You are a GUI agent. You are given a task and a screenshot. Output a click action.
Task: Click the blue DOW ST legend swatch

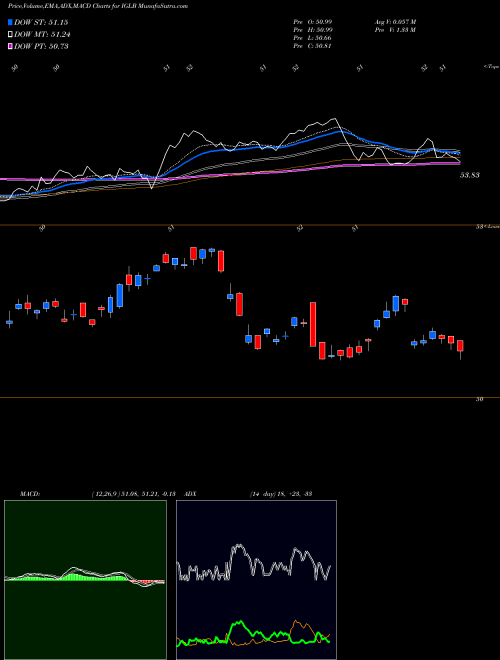click(10, 22)
